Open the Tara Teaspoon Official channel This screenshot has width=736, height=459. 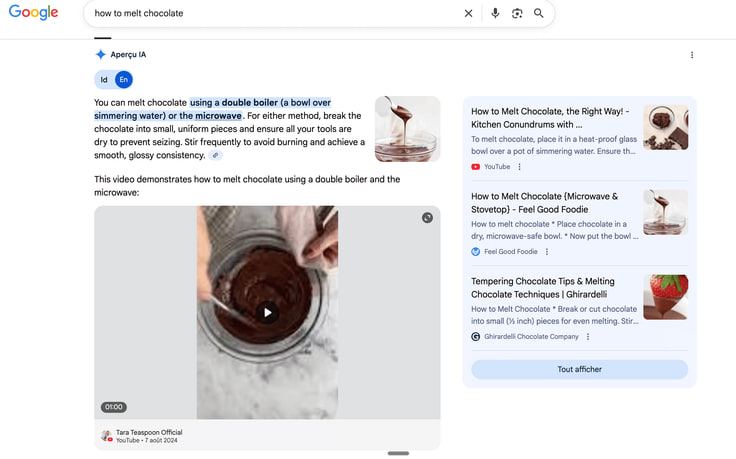click(x=148, y=432)
